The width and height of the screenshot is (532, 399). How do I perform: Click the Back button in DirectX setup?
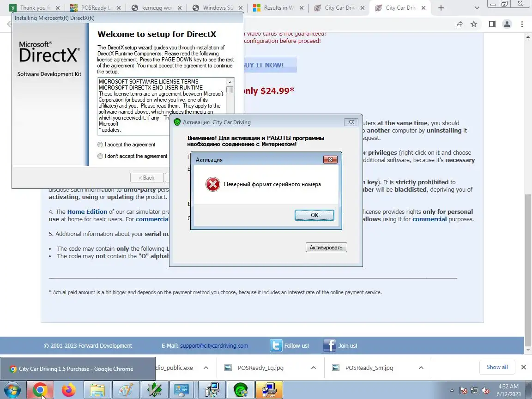pos(146,178)
